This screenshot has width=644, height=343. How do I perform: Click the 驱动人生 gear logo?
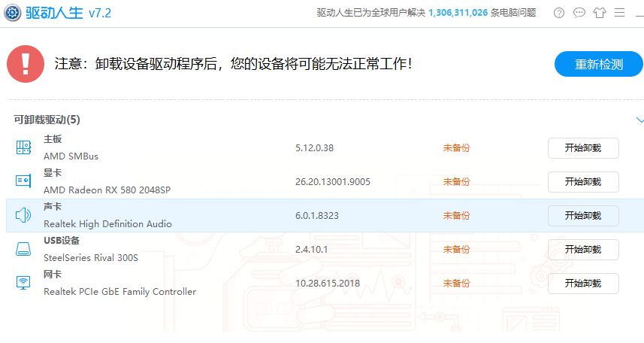click(x=13, y=13)
